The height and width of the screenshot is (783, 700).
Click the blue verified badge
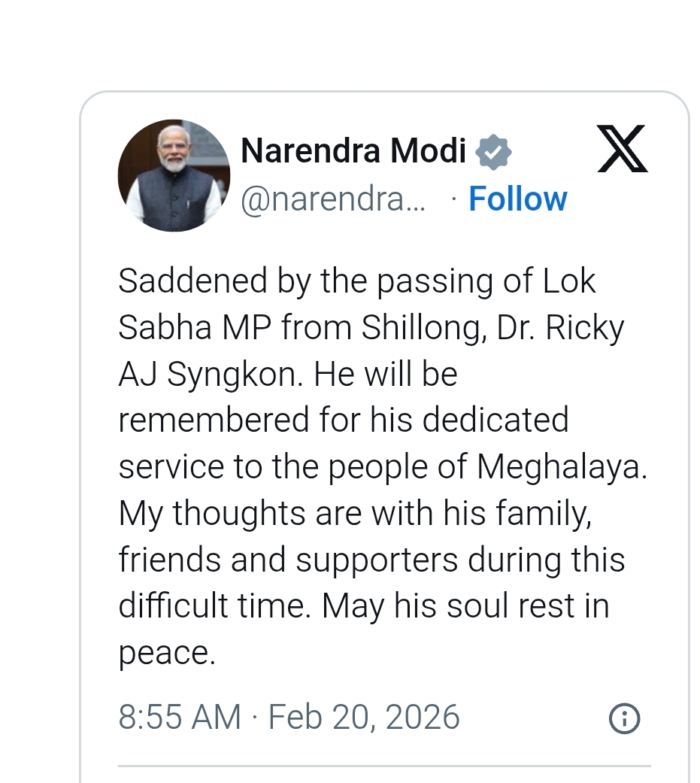click(x=493, y=153)
